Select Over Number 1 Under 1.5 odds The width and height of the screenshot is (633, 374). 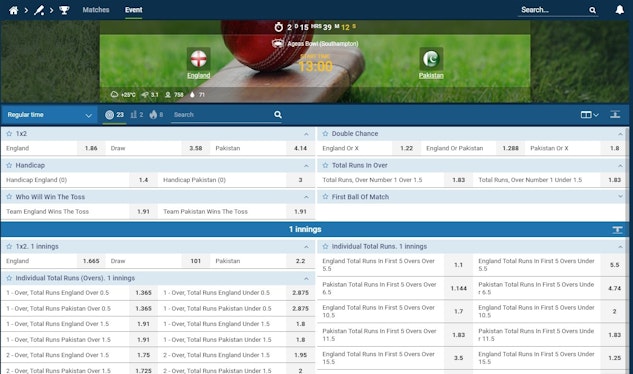(x=614, y=180)
